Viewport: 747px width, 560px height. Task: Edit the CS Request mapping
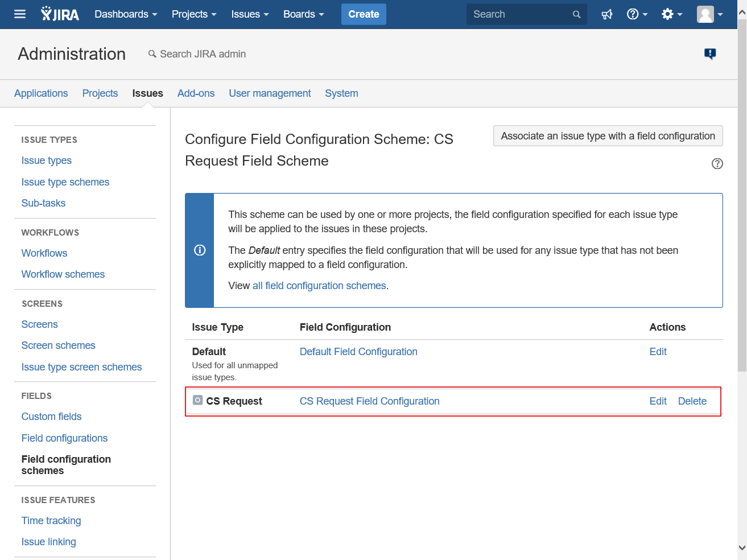coord(658,401)
